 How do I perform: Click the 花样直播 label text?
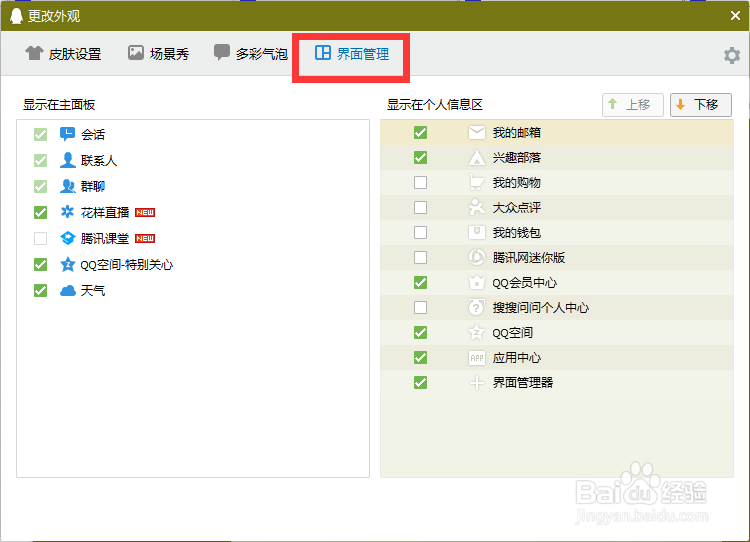coord(105,212)
